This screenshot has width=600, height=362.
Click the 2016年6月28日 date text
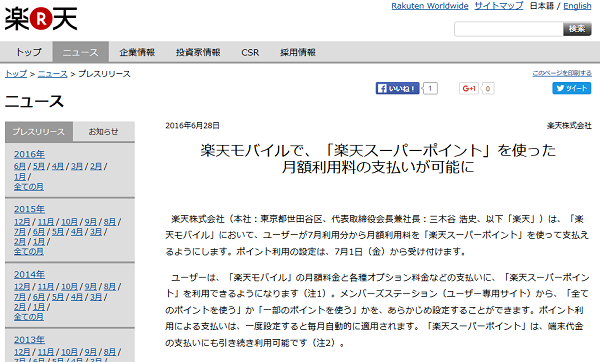pos(192,126)
